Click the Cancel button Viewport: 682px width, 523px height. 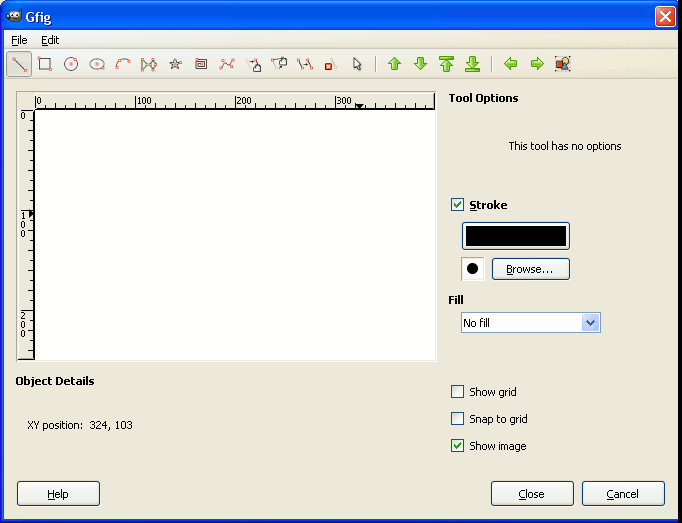(x=623, y=493)
